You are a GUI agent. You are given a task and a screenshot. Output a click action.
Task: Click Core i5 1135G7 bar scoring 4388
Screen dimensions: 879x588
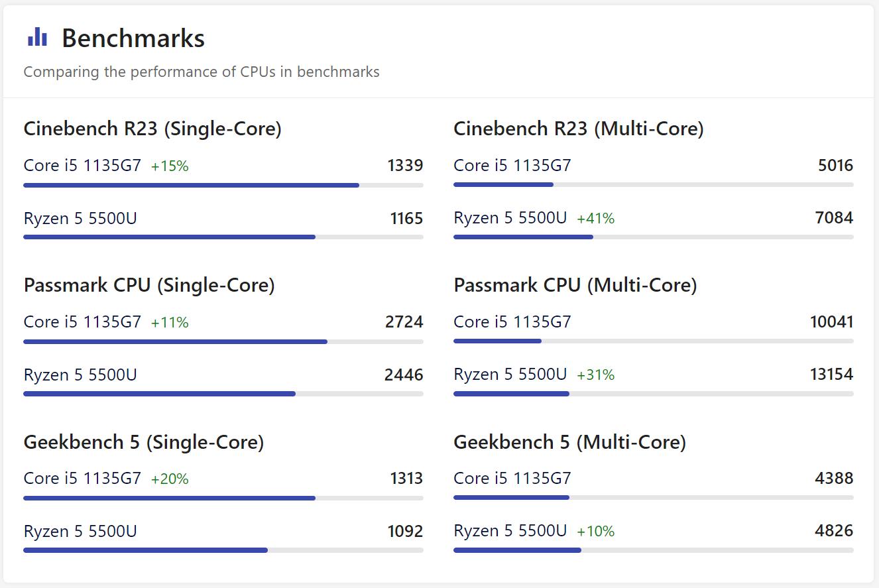coord(511,497)
